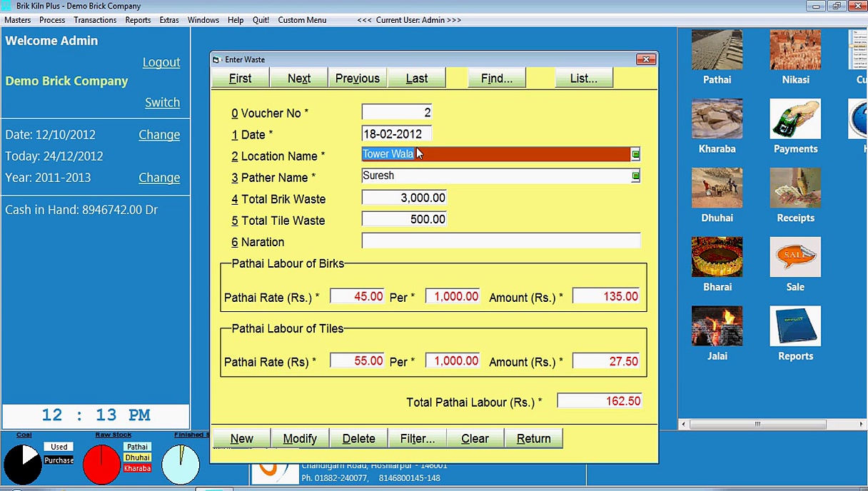
Task: Go to First record
Action: click(x=241, y=78)
